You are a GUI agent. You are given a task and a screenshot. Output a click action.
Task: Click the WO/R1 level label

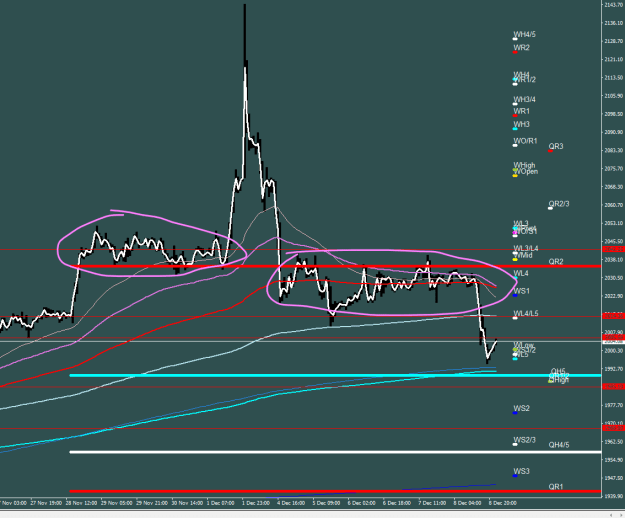tap(525, 141)
